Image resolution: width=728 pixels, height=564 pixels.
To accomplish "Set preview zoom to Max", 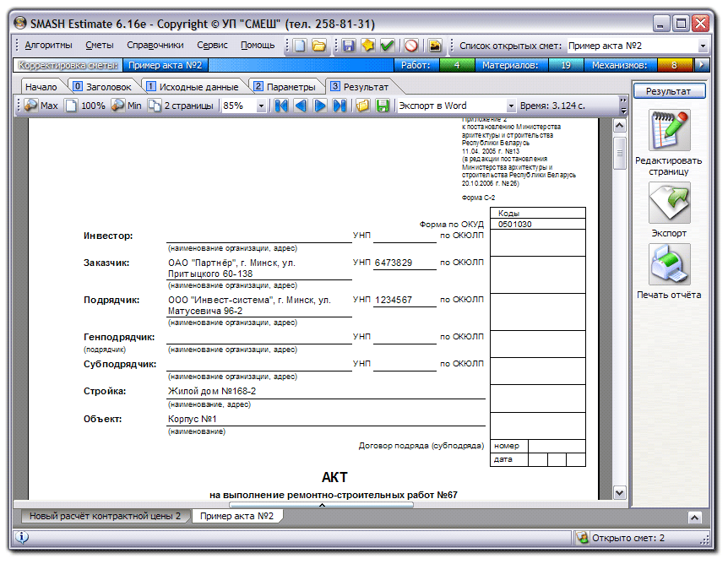I will coord(41,106).
